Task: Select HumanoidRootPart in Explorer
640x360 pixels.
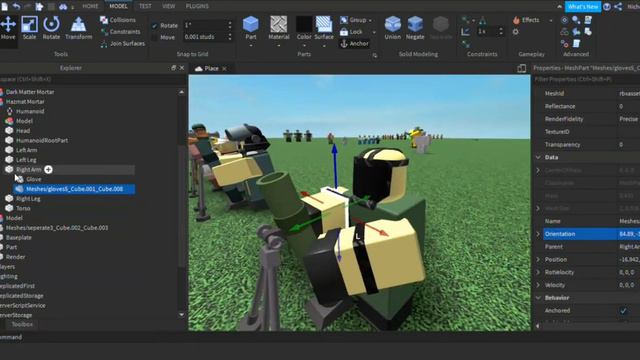Action: click(x=42, y=140)
